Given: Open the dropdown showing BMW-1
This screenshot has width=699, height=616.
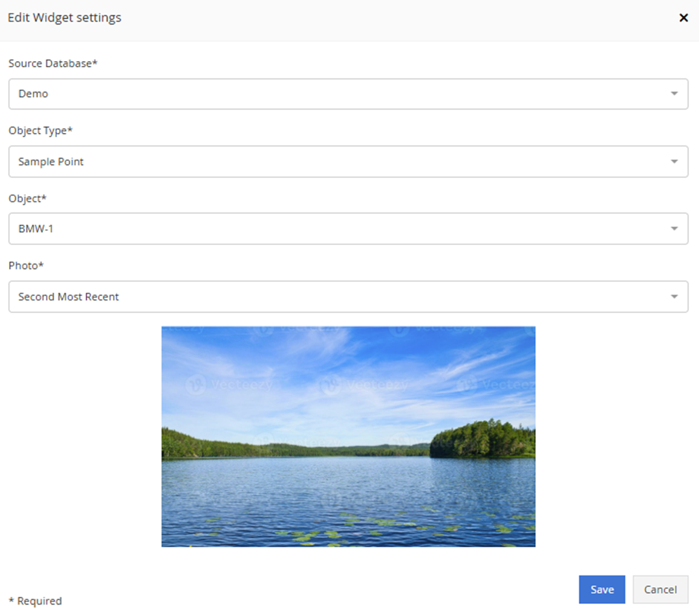Looking at the screenshot, I should [339, 229].
